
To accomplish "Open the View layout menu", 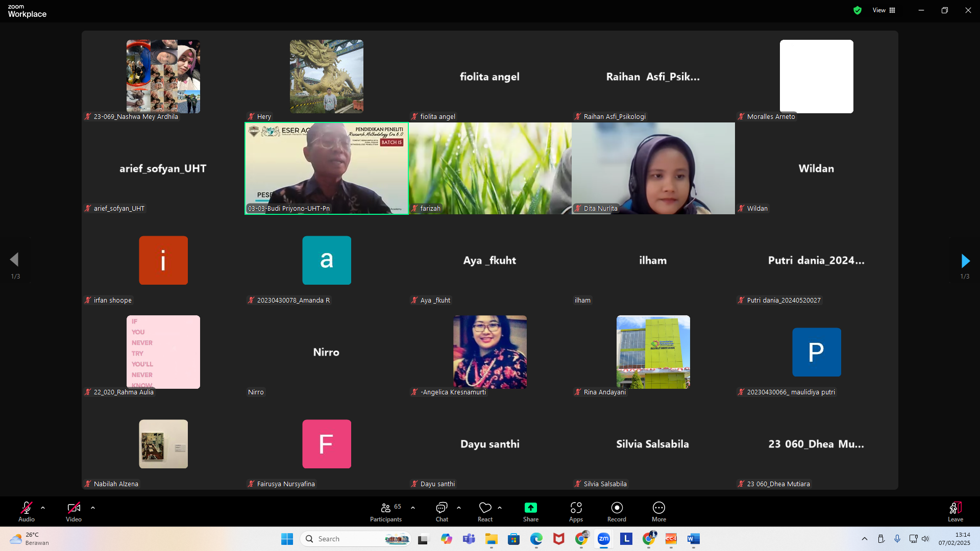I will pos(884,10).
